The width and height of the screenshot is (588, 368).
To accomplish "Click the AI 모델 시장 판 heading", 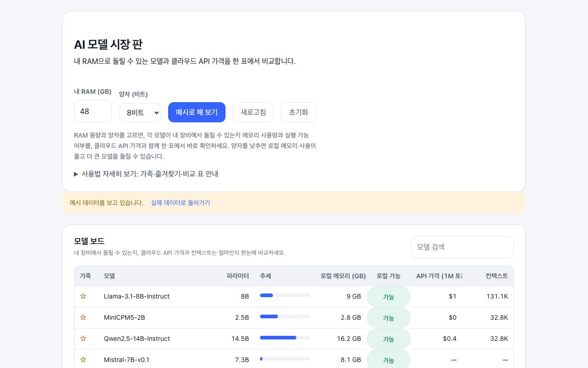I will (108, 45).
